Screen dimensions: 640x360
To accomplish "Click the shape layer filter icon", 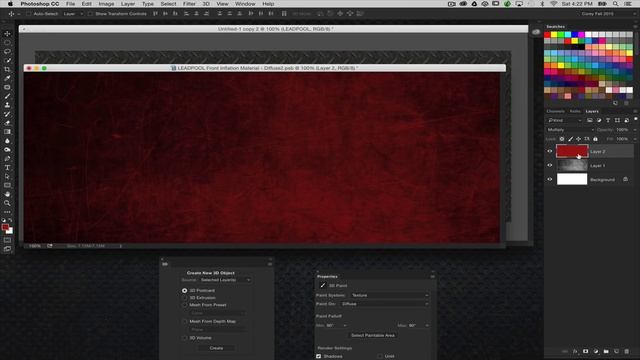I will click(x=617, y=120).
